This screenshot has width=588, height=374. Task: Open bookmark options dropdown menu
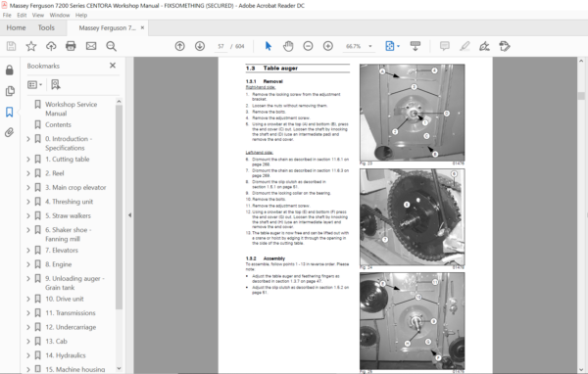point(34,85)
